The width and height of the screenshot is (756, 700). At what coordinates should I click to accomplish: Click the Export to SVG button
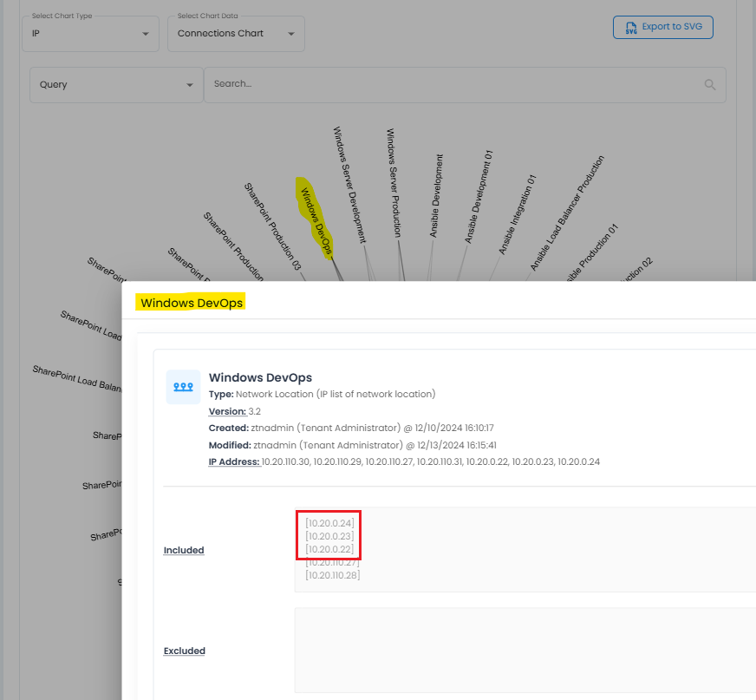tap(662, 27)
